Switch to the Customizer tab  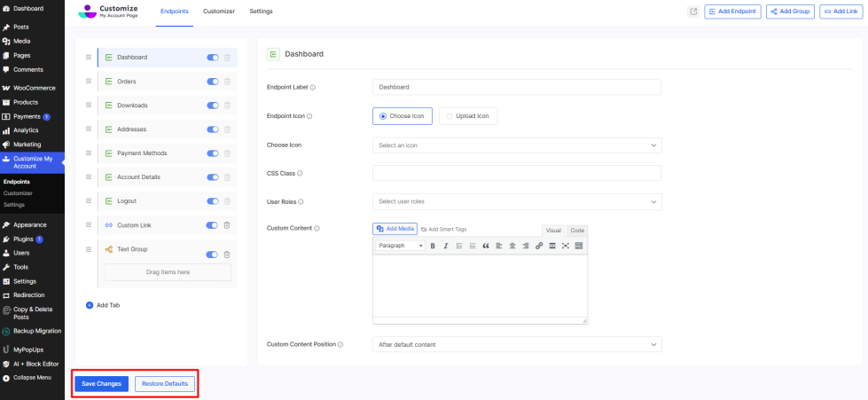coord(219,12)
